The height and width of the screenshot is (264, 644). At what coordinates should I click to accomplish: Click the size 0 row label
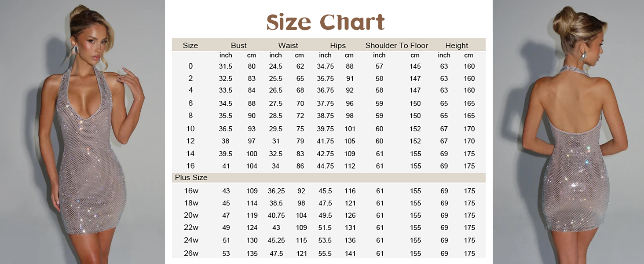tap(190, 66)
